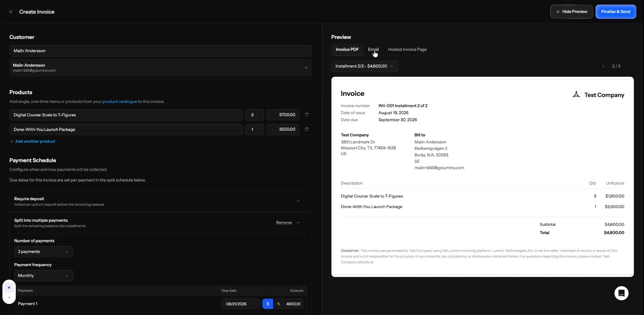Change Payment 1 due date 08/31/2026
The image size is (644, 315).
click(x=240, y=304)
